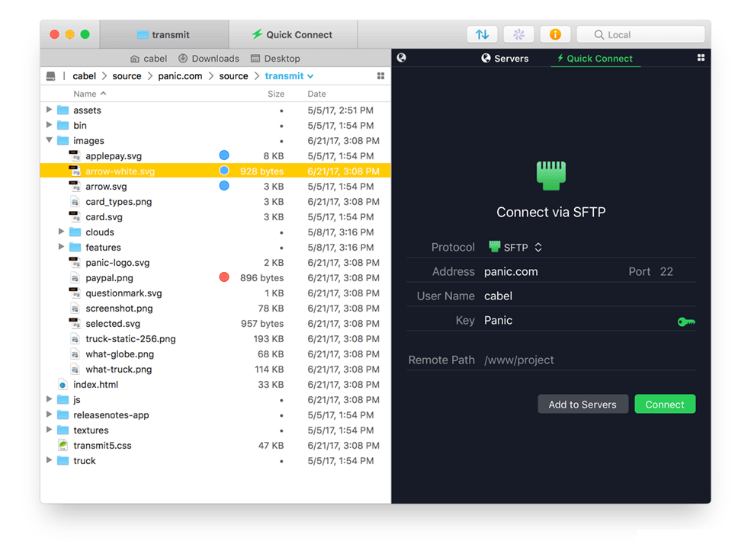Click the remote pane globe icon
This screenshot has height=560, width=751.
(401, 58)
